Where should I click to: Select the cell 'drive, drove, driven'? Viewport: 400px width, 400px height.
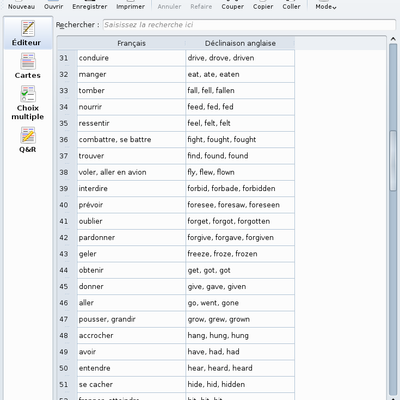(x=240, y=58)
